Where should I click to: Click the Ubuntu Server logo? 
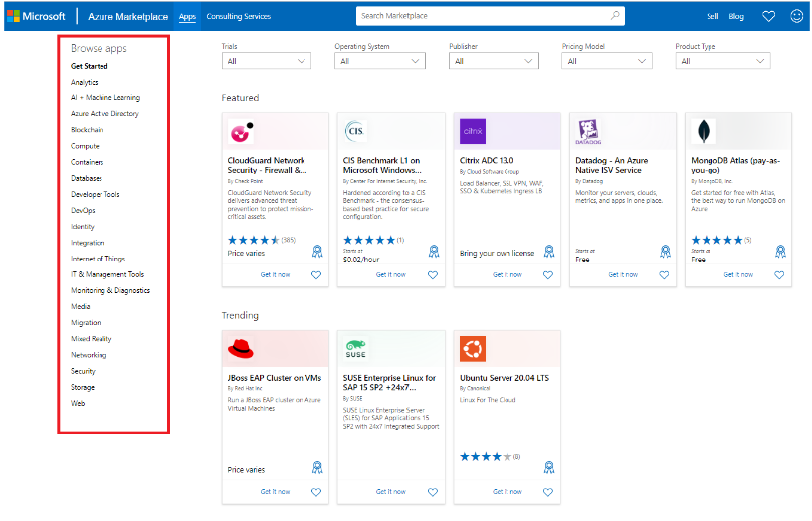tap(473, 349)
